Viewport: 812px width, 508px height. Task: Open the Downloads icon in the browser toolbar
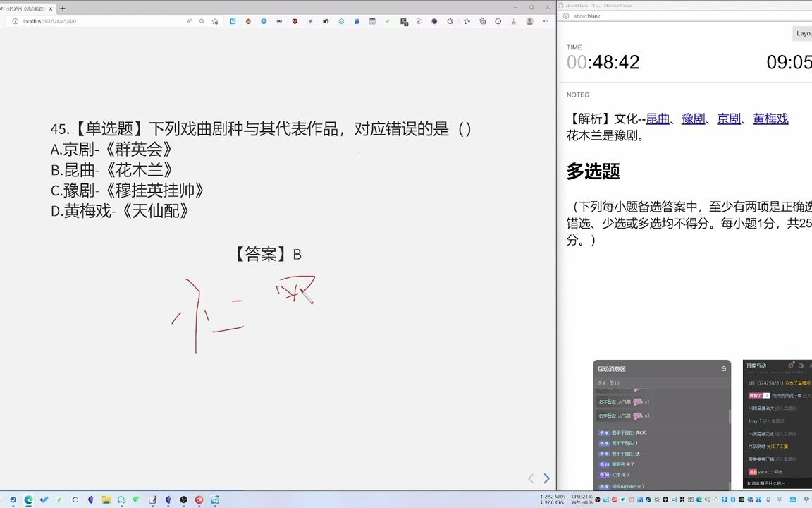pos(513,22)
